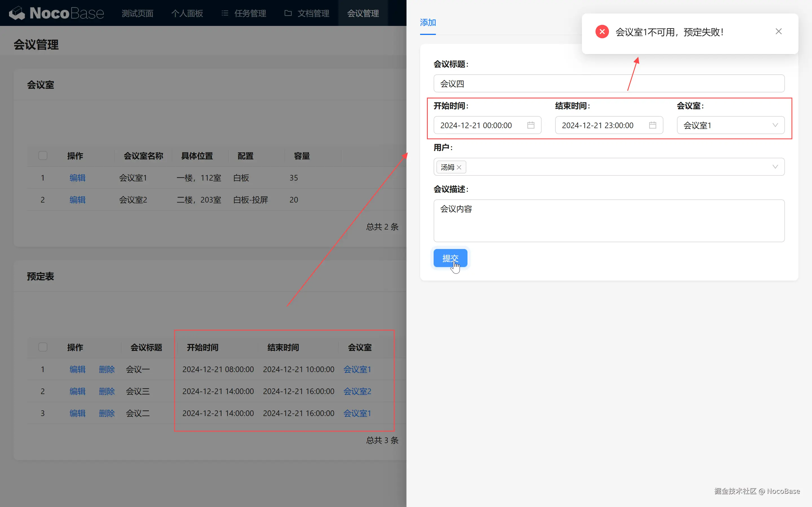Open calendar icon in end time field
812x507 pixels.
tap(652, 125)
